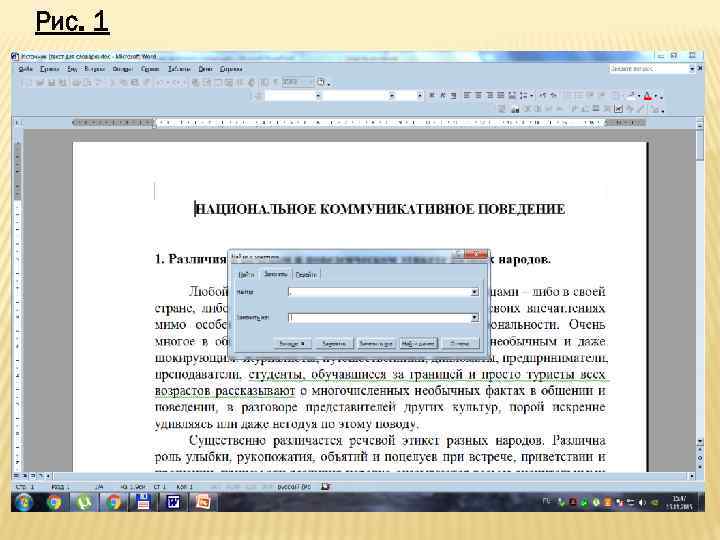The width and height of the screenshot is (720, 540).
Task: Toggle italic formatting
Action: click(x=443, y=96)
